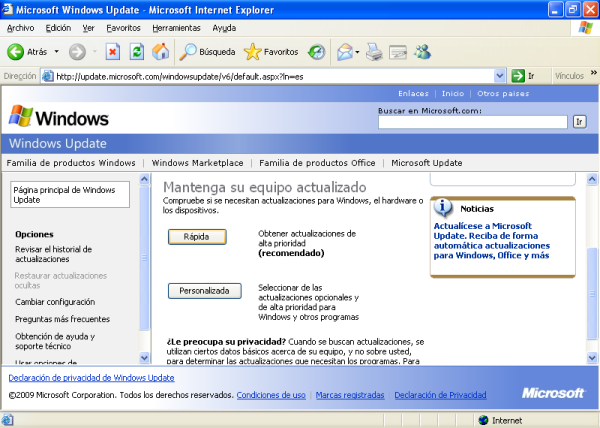The image size is (600, 428).
Task: Expand the address bar URL dropdown
Action: click(500, 75)
